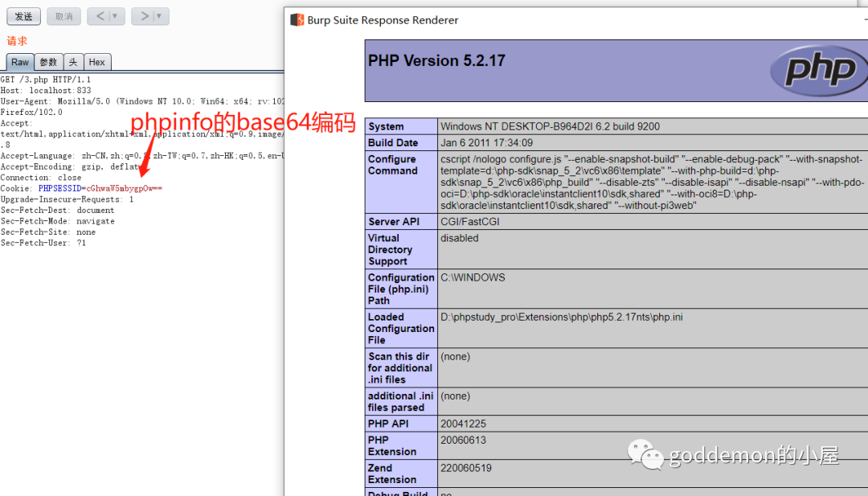Go forward with the > history button
Viewport: 868px width, 496px height.
[144, 16]
